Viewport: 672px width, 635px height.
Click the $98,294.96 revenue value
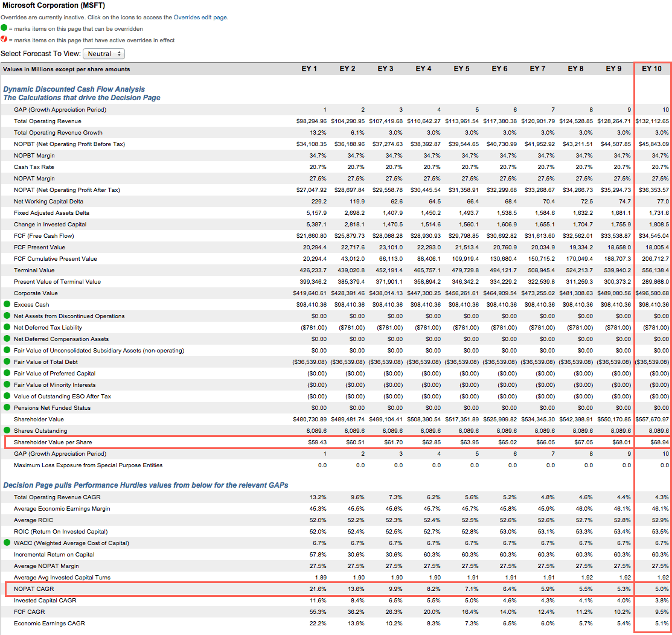point(311,121)
